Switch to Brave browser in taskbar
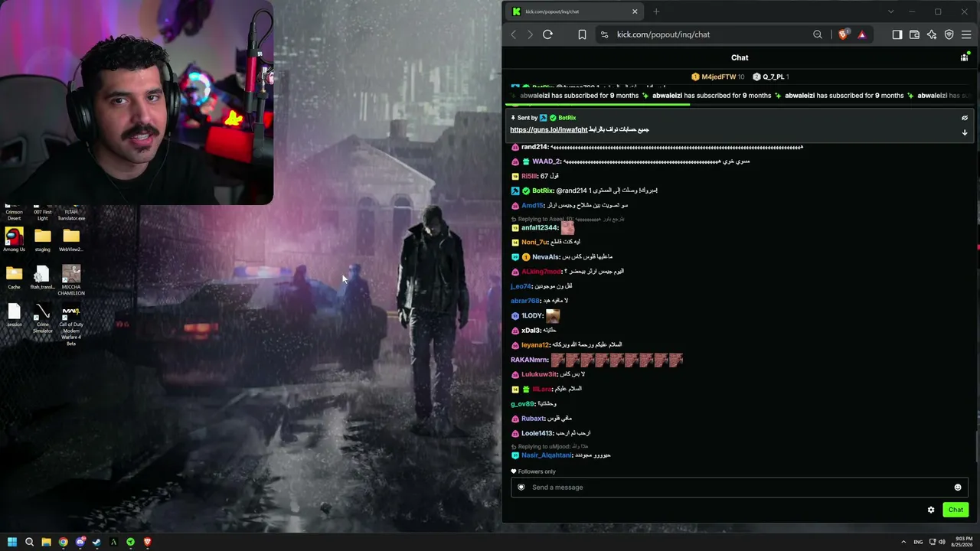Screen dimensions: 980x551 tap(147, 542)
